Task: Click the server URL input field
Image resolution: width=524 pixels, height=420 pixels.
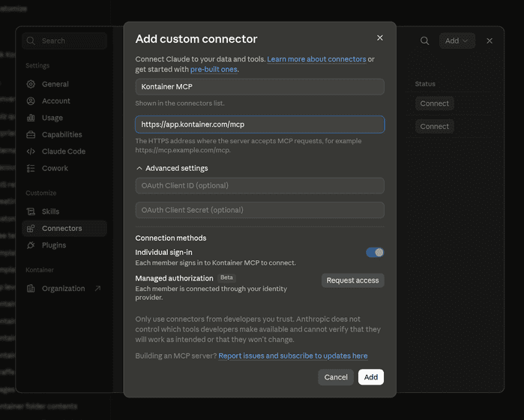Action: coord(259,124)
